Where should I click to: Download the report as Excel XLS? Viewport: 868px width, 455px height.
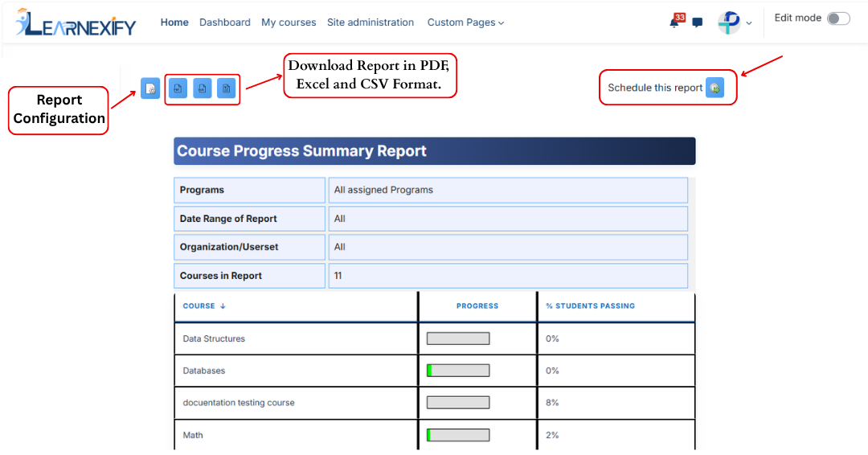(202, 88)
